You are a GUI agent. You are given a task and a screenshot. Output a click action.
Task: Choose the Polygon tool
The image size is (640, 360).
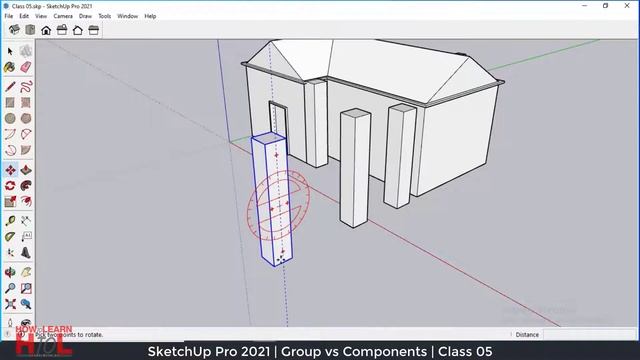[x=26, y=118]
